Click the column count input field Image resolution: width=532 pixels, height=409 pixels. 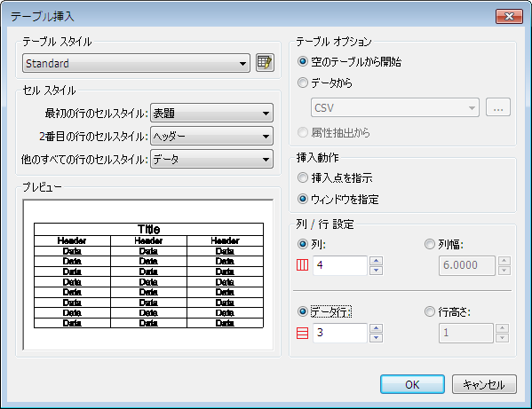point(340,265)
